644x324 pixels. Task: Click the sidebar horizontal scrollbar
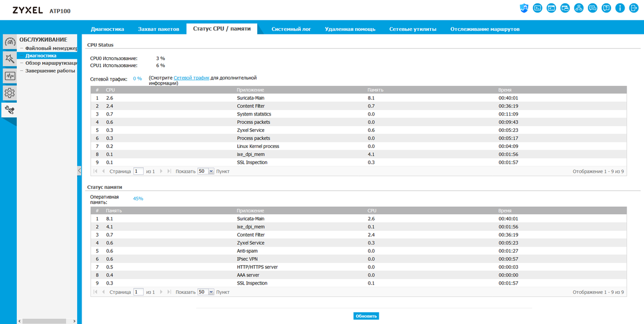44,321
